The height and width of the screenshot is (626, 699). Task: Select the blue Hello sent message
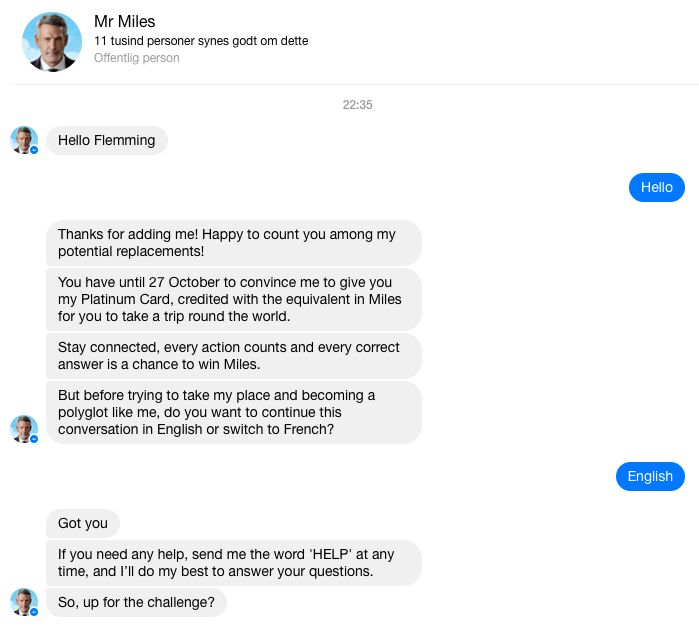657,187
